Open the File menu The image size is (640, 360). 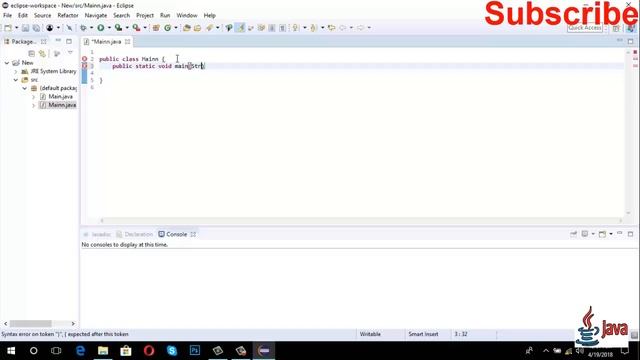coord(7,16)
